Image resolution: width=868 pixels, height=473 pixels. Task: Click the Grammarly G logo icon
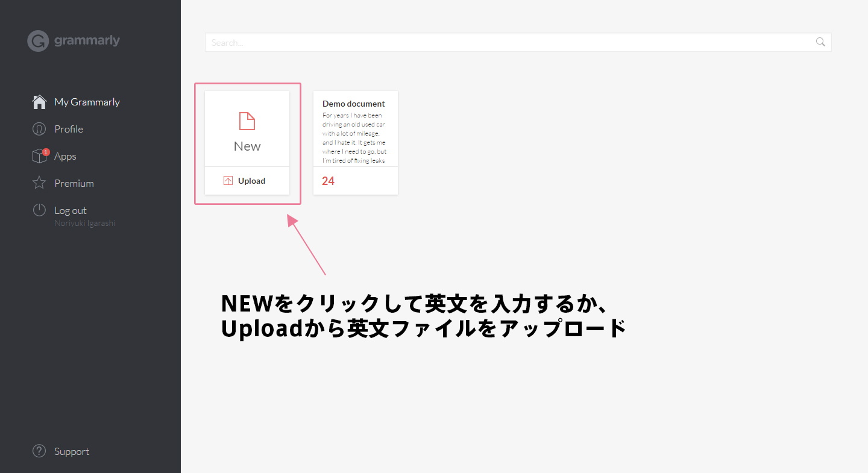click(37, 41)
